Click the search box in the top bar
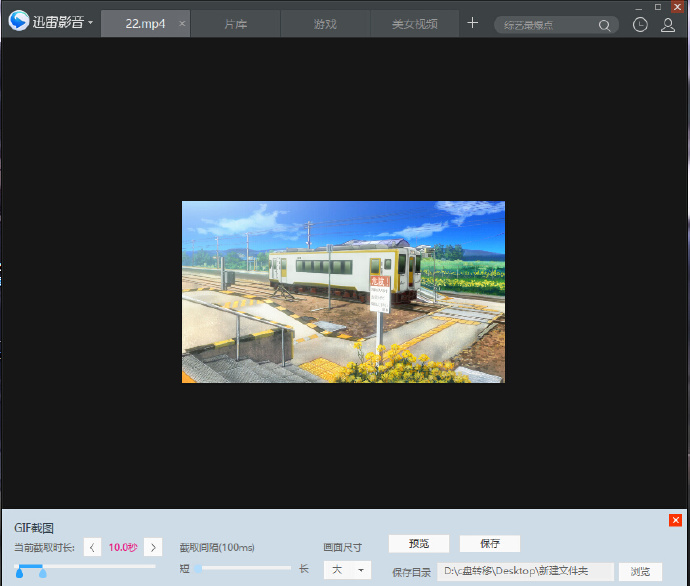 pos(545,25)
